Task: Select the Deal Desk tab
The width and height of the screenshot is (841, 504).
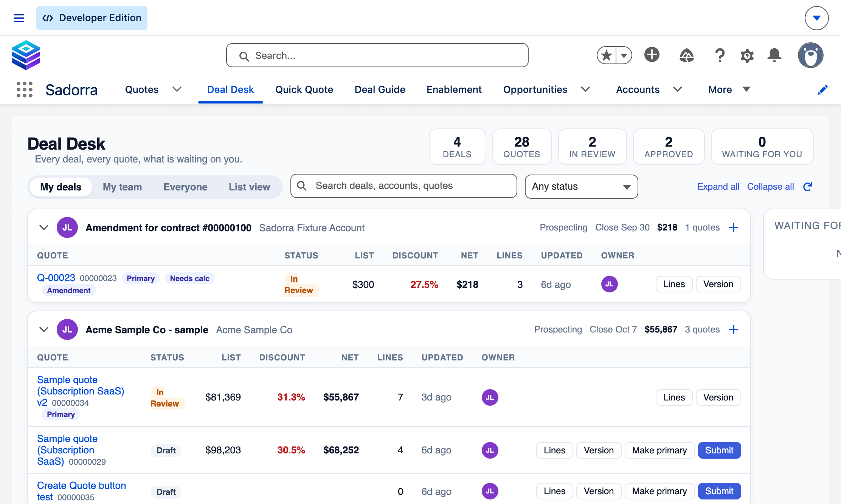Action: [231, 90]
